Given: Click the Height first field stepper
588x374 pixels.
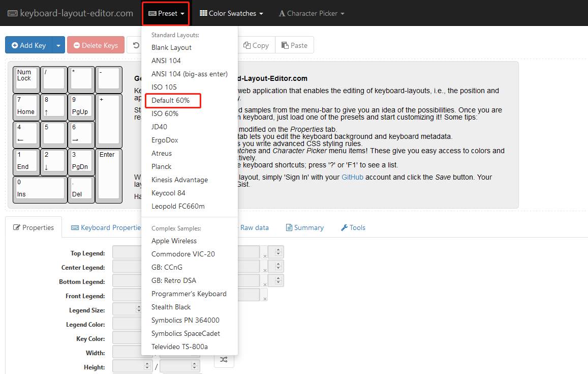Looking at the screenshot, I should pyautogui.click(x=147, y=365).
